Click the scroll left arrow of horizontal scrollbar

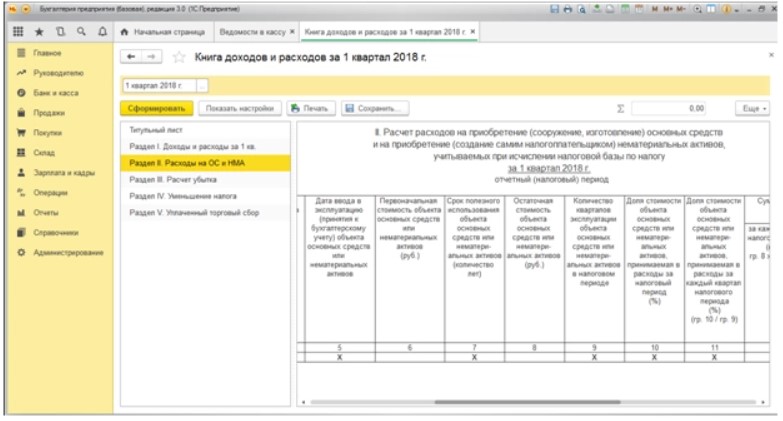pyautogui.click(x=303, y=402)
